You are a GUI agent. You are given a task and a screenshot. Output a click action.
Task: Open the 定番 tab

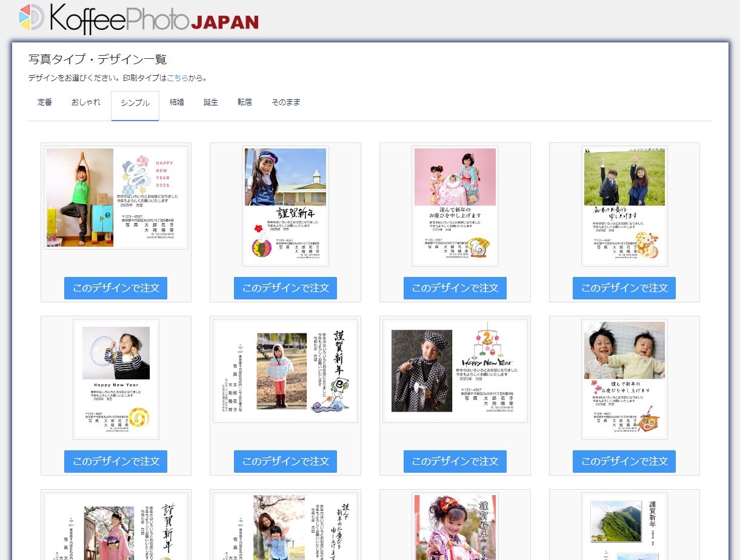pyautogui.click(x=45, y=102)
